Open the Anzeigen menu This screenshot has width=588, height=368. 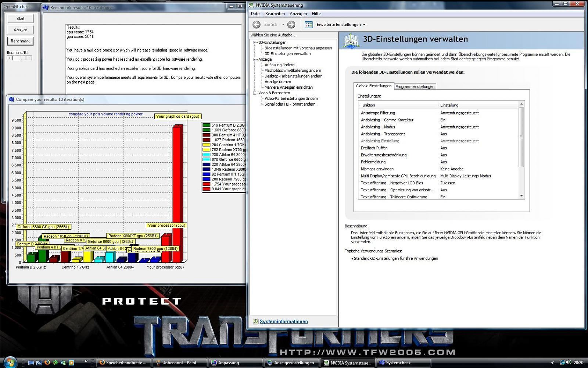tap(298, 14)
